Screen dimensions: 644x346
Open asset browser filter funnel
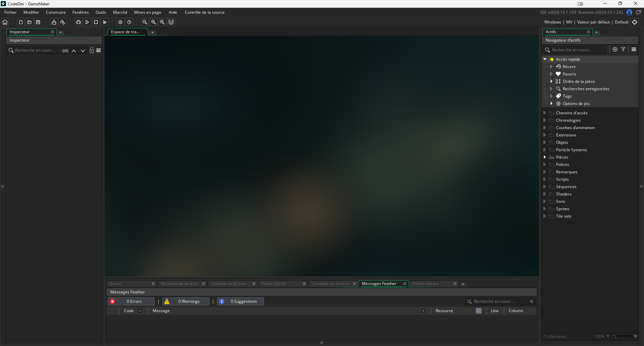(623, 49)
